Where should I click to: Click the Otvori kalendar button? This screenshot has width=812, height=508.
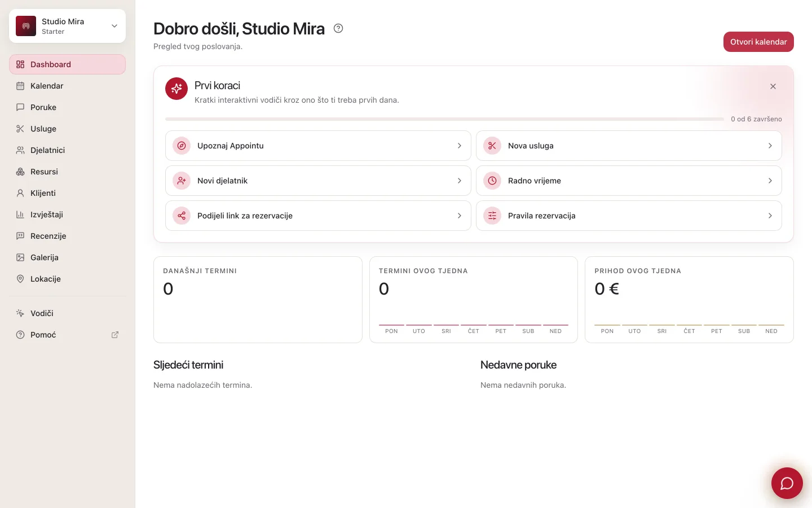[758, 42]
